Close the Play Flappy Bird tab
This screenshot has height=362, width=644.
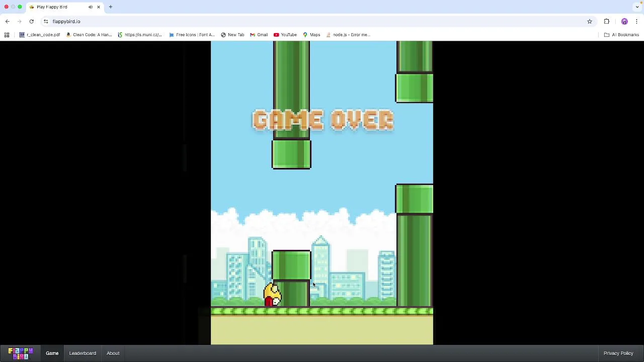(x=99, y=7)
